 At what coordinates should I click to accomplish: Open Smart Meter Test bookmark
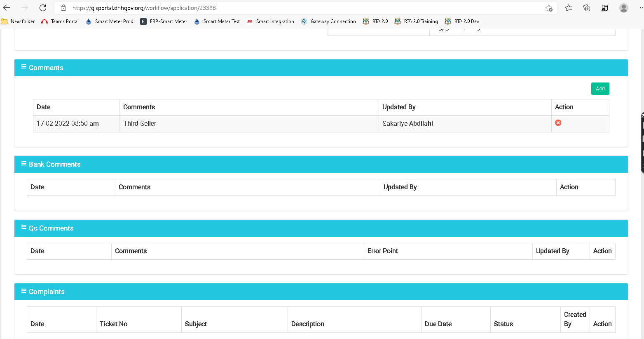coord(217,21)
